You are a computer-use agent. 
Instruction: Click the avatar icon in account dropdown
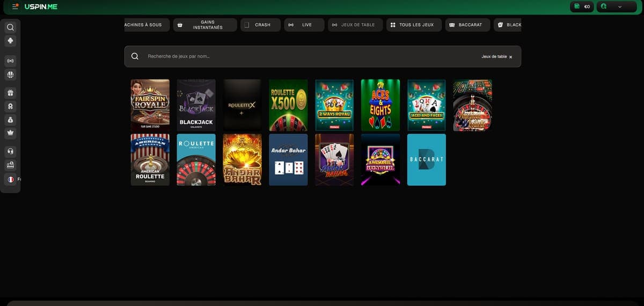(604, 6)
